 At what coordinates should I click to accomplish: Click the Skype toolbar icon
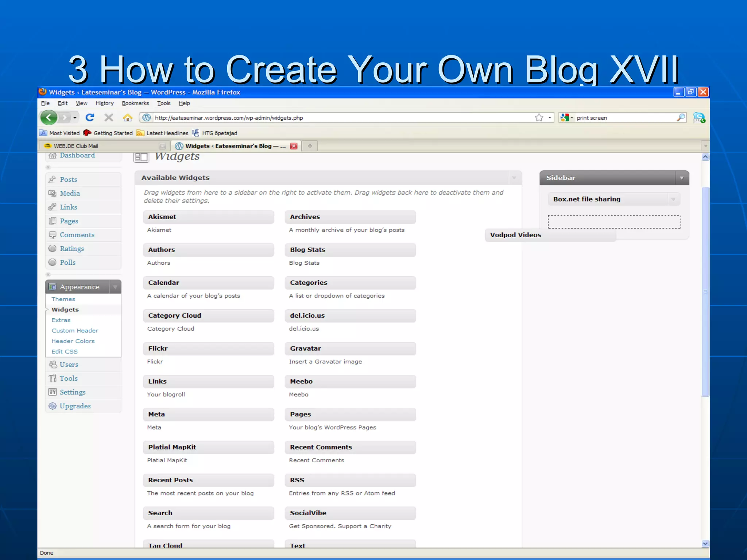[699, 117]
